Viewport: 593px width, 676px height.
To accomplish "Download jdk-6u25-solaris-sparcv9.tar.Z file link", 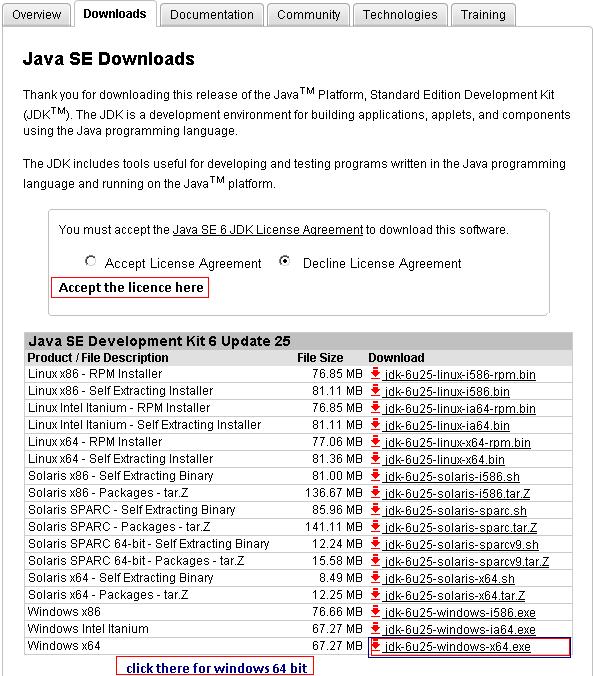I will 467,562.
